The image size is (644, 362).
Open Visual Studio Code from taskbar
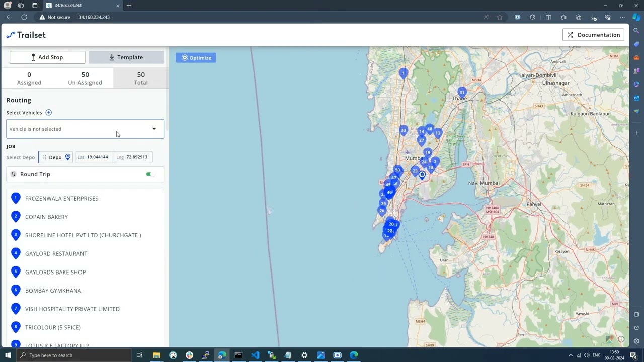point(255,355)
